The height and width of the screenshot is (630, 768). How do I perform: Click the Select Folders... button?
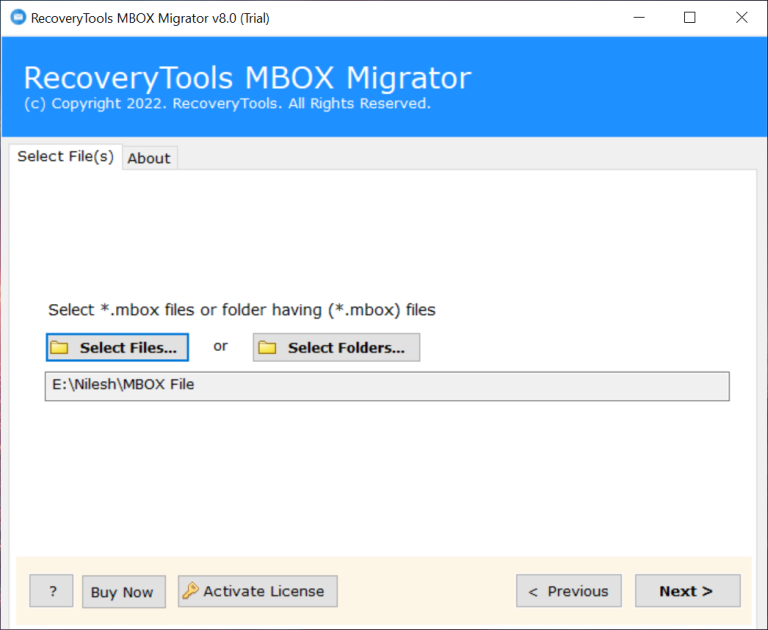[x=336, y=347]
